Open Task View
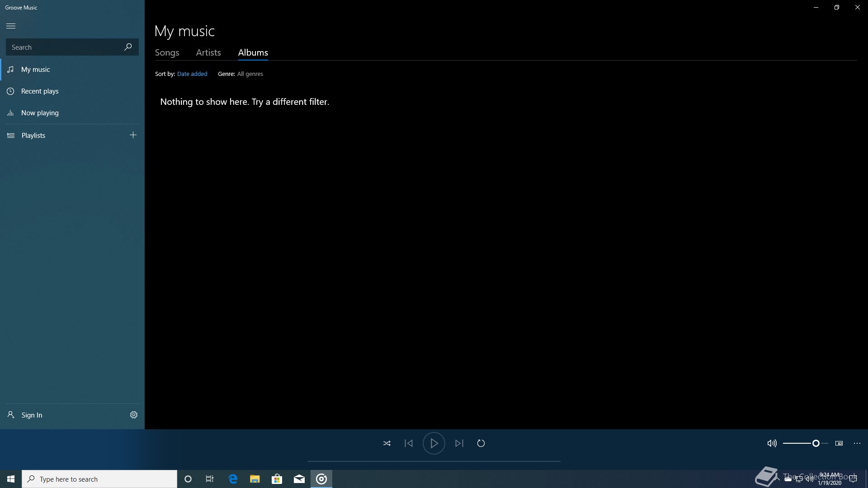The image size is (868, 488). (210, 479)
